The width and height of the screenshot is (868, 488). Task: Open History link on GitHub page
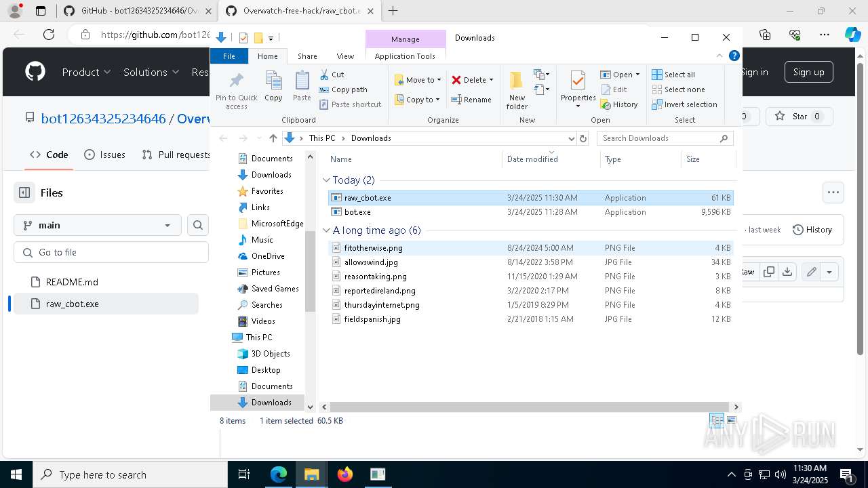(812, 230)
